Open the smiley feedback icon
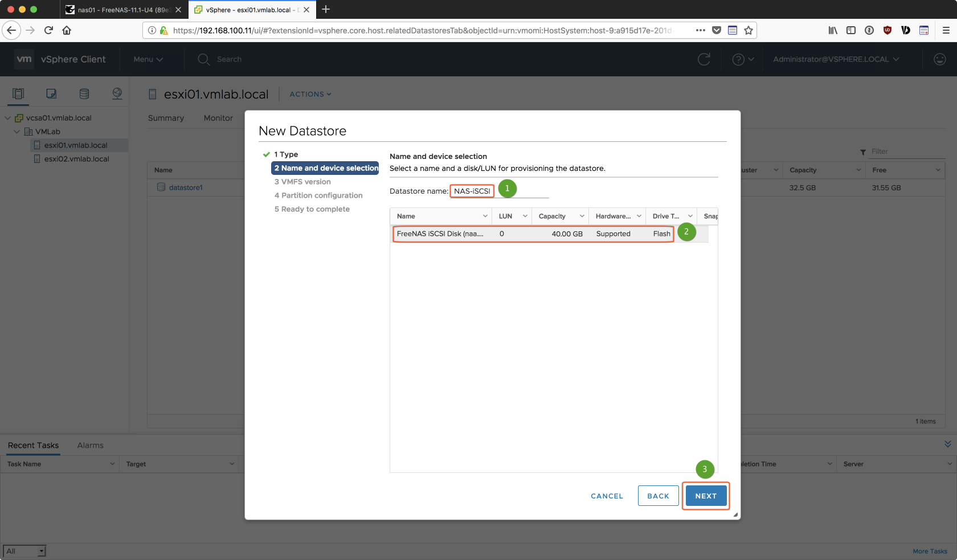 tap(940, 59)
